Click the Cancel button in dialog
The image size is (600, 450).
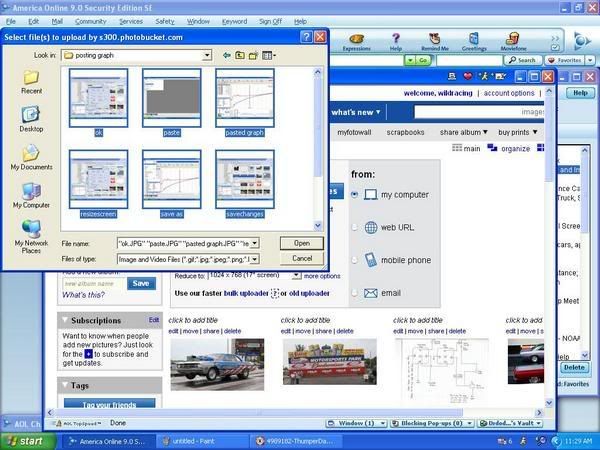[302, 259]
